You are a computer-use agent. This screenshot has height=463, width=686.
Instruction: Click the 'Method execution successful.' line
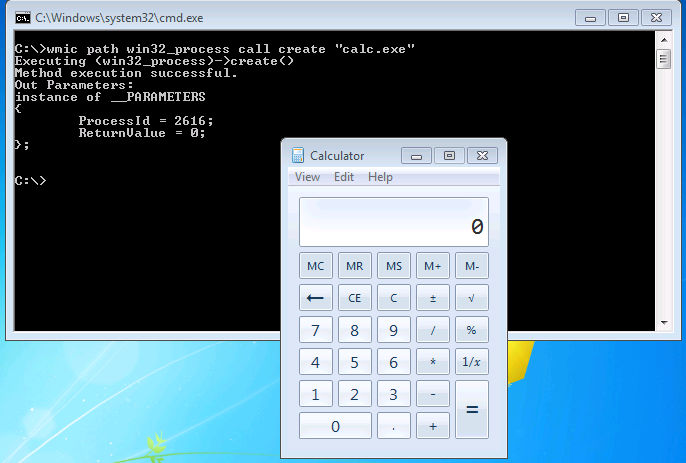tap(126, 73)
